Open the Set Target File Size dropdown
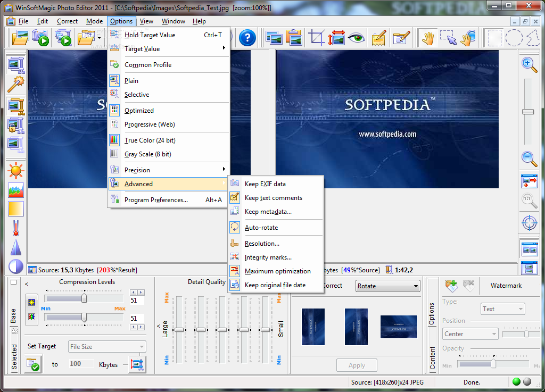 pos(107,346)
